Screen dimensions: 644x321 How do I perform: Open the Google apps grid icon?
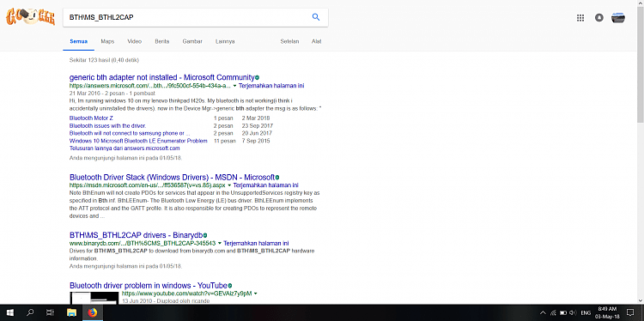point(580,18)
